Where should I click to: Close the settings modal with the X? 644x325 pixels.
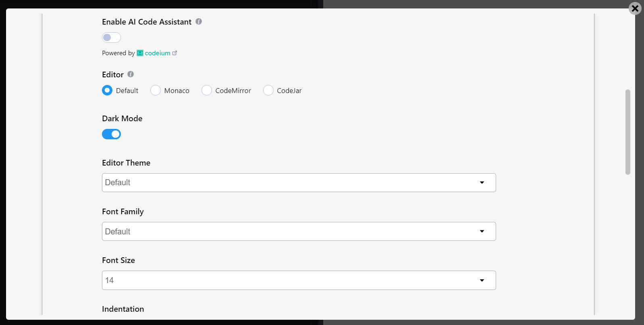point(635,8)
